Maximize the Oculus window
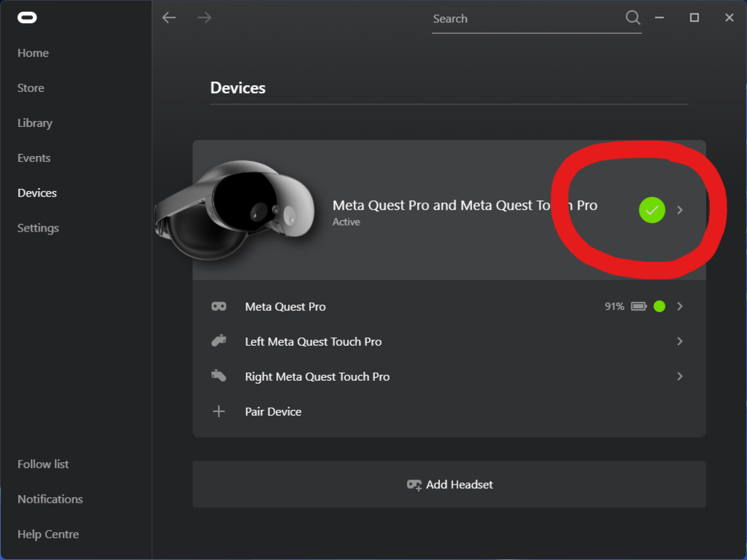 pos(695,18)
